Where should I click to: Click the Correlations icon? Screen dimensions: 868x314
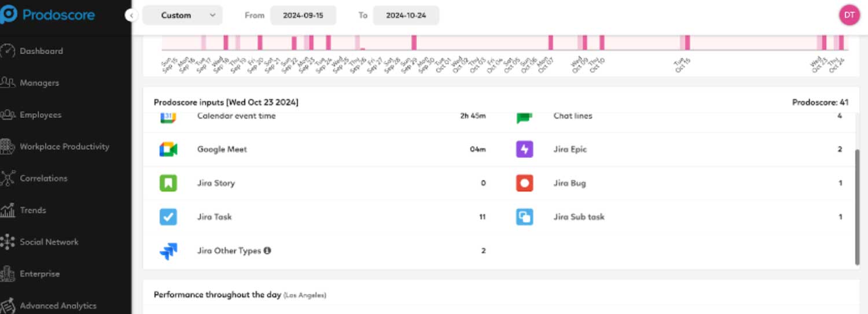coord(8,178)
